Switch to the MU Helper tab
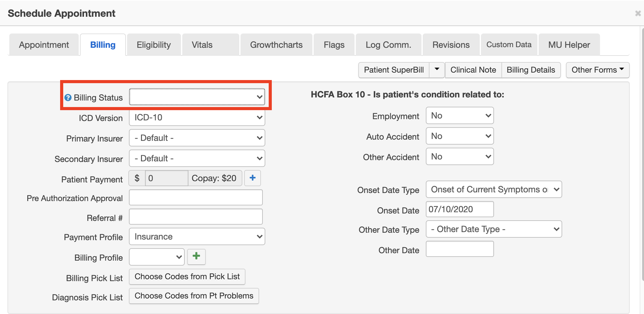This screenshot has width=644, height=314. pos(569,45)
